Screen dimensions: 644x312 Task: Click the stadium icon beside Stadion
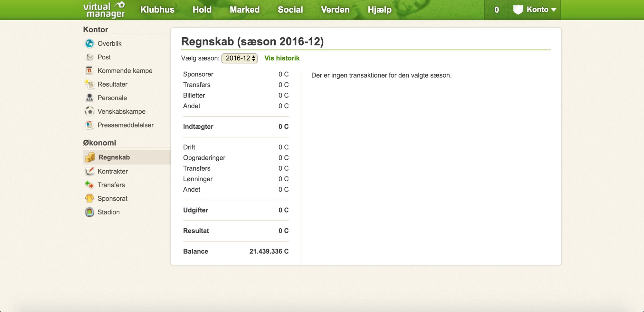tap(90, 212)
